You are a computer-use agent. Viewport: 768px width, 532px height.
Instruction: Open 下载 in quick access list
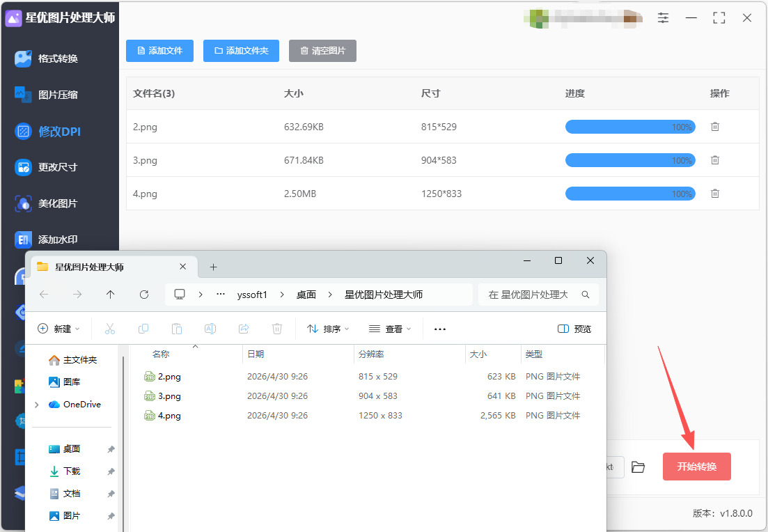[x=65, y=471]
